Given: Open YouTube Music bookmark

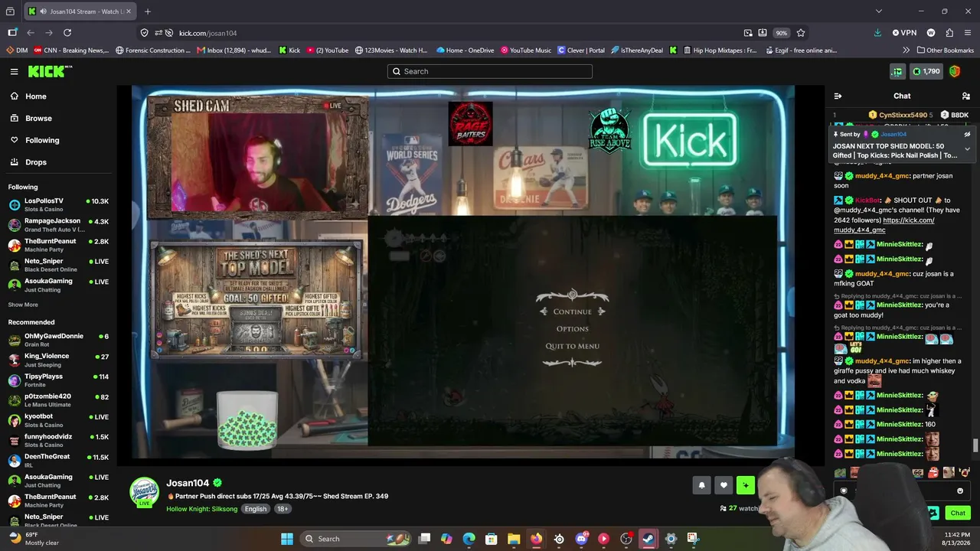Looking at the screenshot, I should click(x=526, y=51).
